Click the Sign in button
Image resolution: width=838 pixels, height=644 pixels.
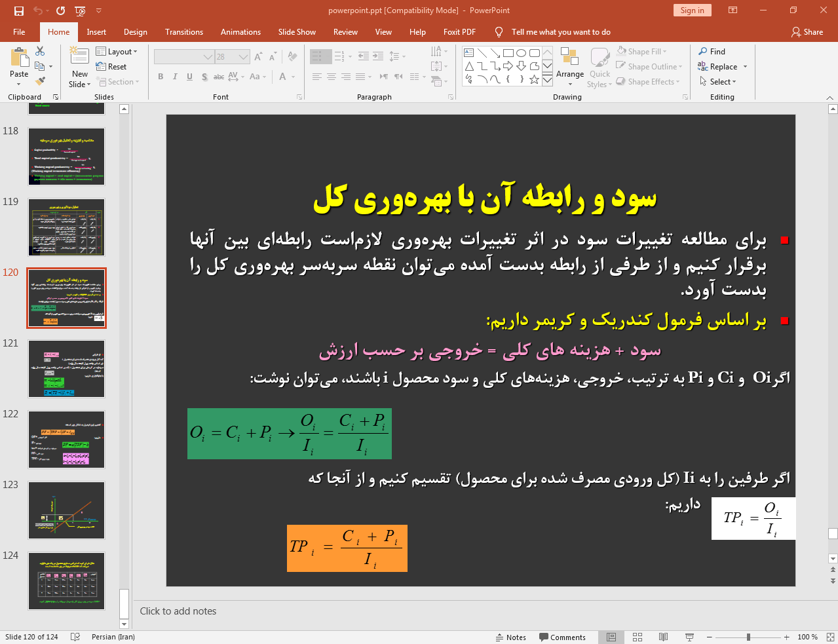pos(692,10)
